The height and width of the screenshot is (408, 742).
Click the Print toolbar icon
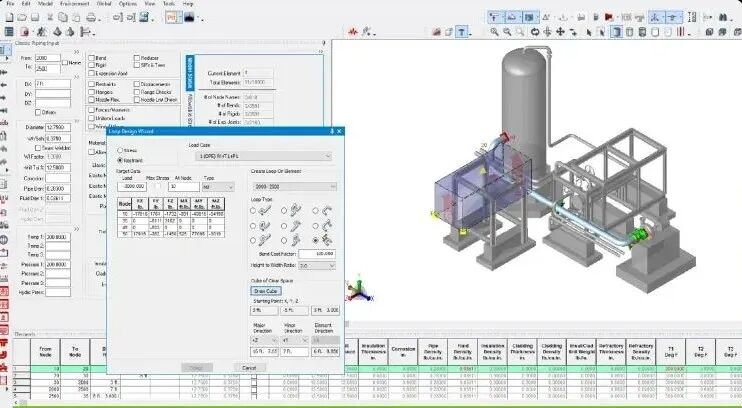pos(90,18)
